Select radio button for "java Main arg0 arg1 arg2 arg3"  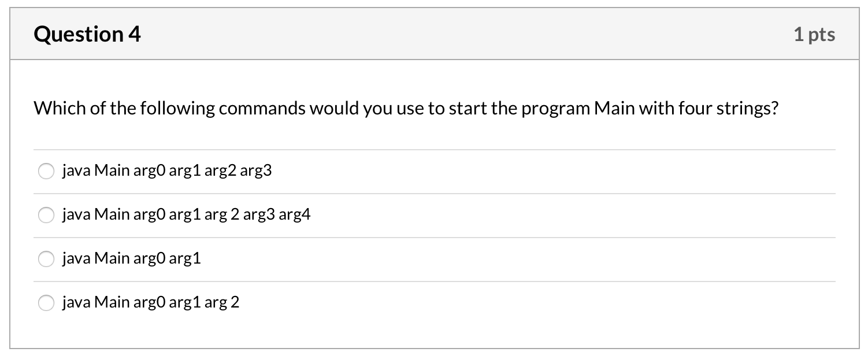coord(46,171)
